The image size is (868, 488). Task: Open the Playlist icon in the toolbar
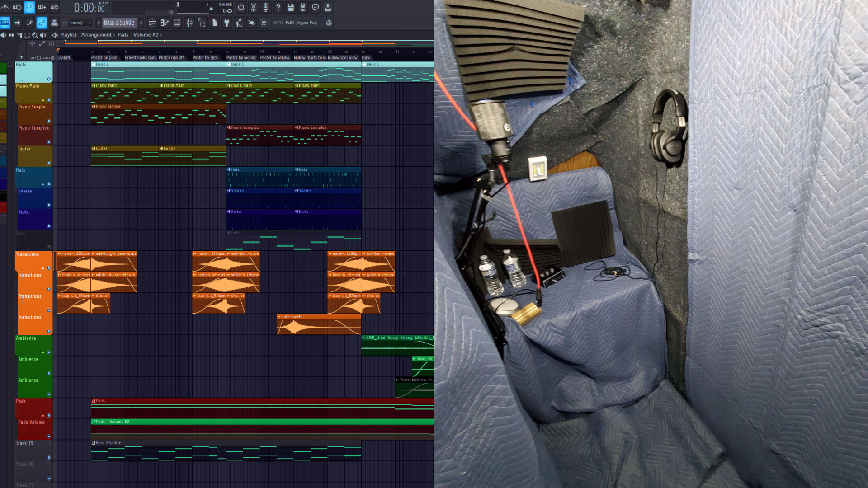pyautogui.click(x=152, y=23)
